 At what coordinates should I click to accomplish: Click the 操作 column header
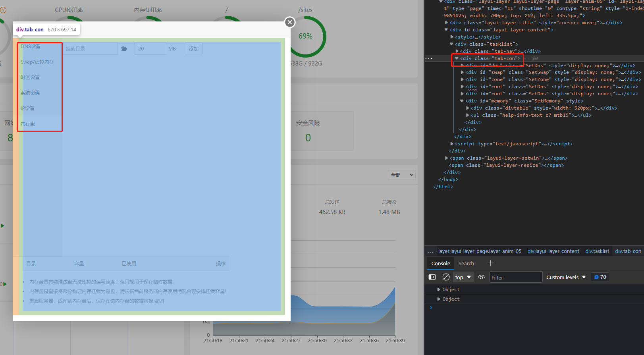(x=221, y=264)
